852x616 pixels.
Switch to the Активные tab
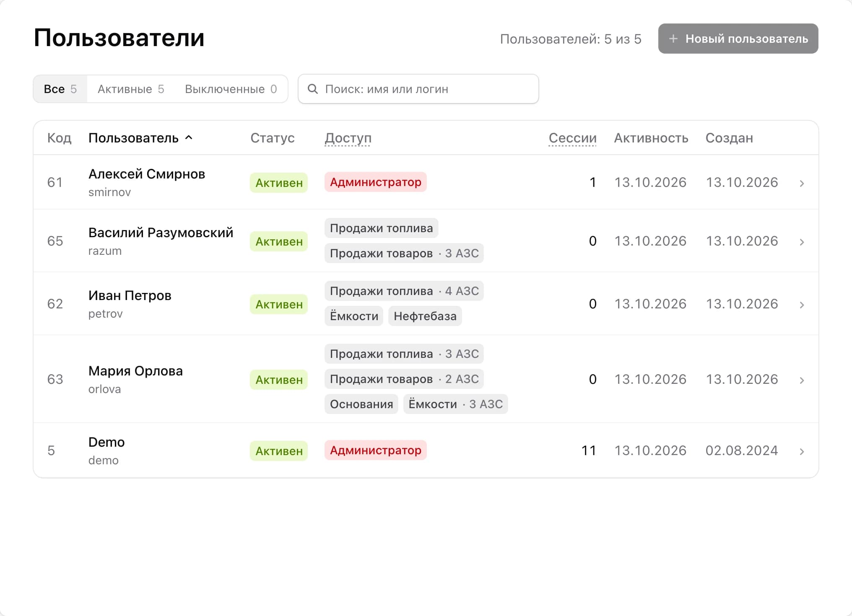point(131,89)
